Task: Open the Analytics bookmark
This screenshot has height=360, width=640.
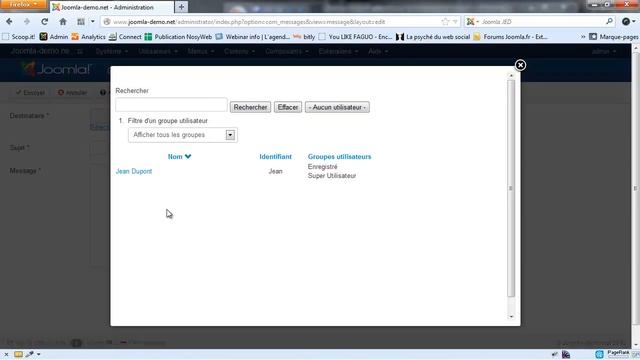Action: point(88,37)
